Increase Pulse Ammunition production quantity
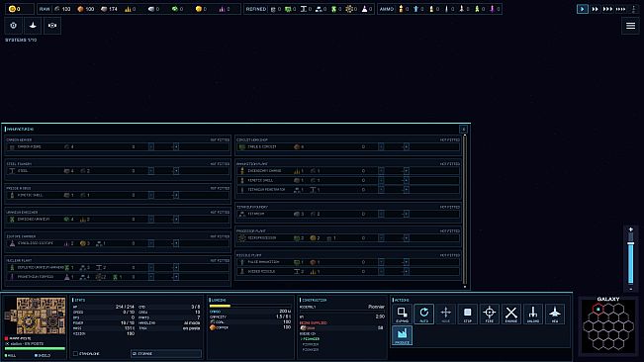 click(x=406, y=262)
